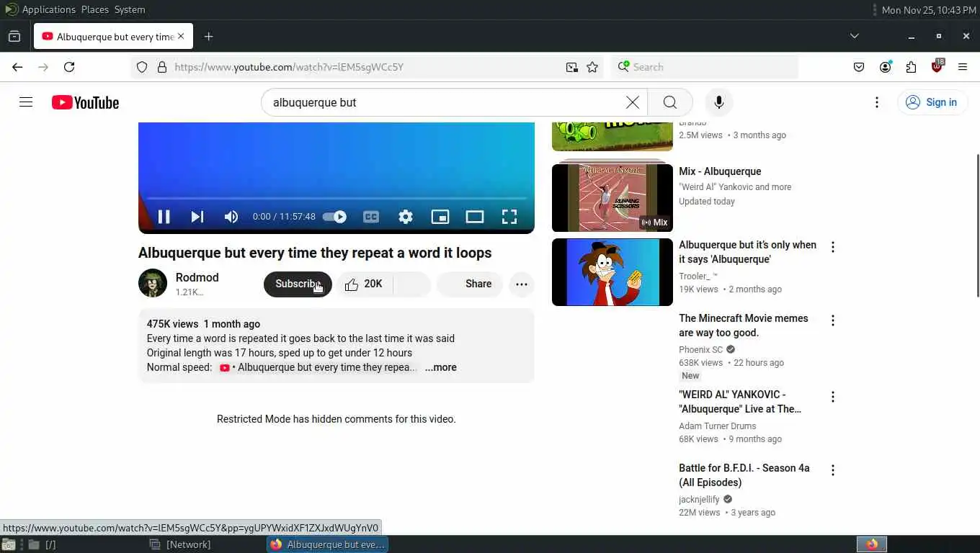Seek on the video progress bar

[337, 198]
